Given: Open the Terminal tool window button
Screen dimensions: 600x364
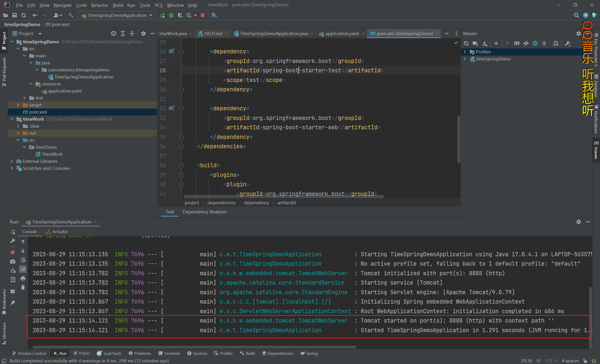Looking at the screenshot, I should (169, 353).
